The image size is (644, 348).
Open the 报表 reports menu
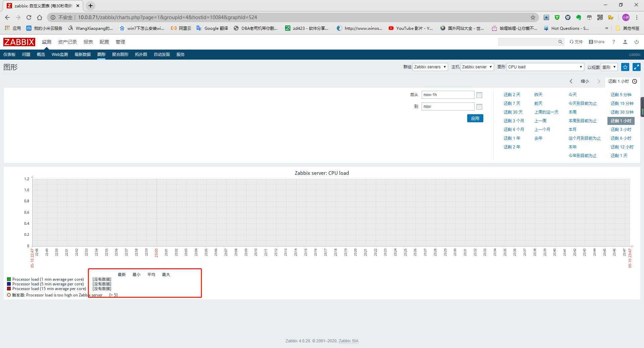pos(88,42)
